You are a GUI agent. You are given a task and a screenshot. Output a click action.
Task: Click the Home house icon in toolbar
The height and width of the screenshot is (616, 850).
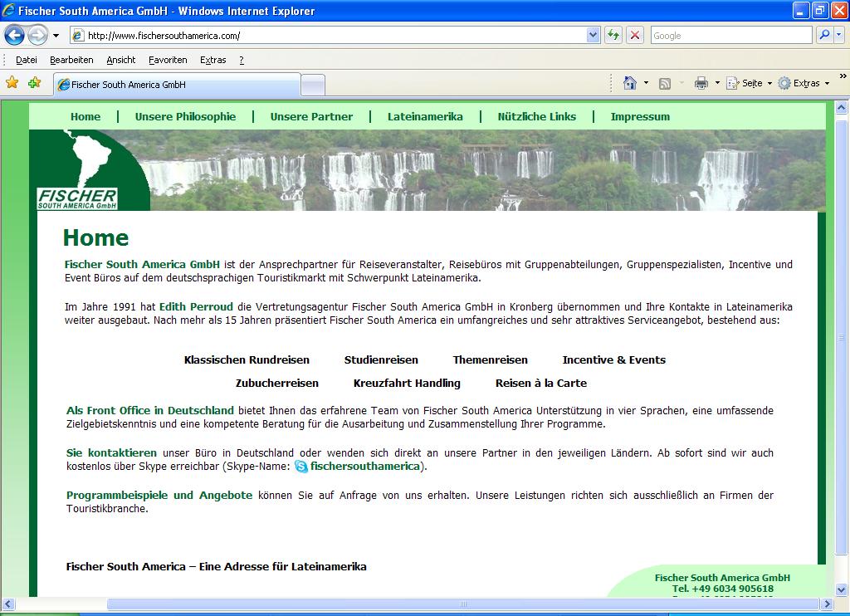[630, 83]
